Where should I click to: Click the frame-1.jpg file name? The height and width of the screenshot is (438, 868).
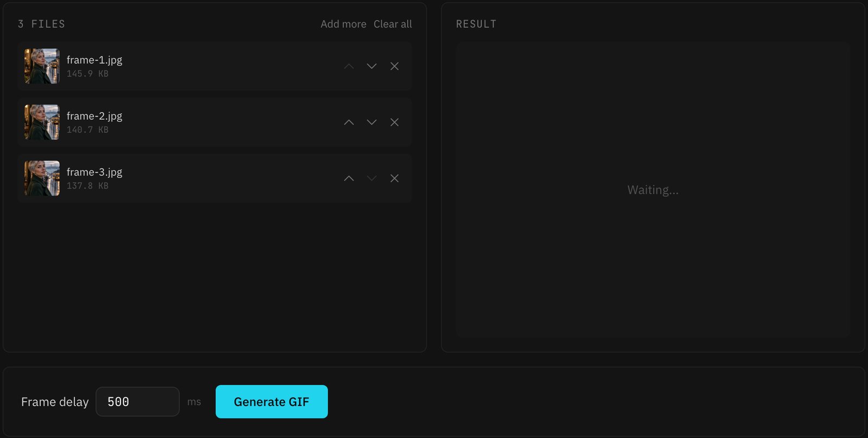pyautogui.click(x=94, y=60)
